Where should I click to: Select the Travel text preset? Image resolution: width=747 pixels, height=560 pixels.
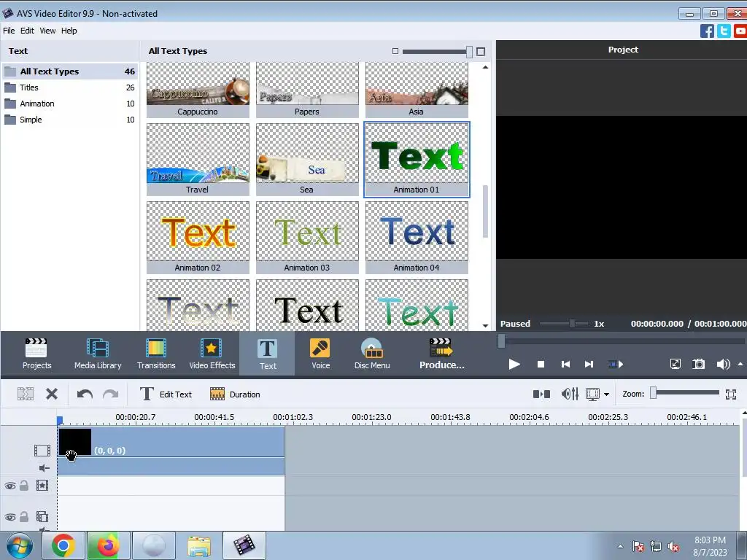(198, 160)
